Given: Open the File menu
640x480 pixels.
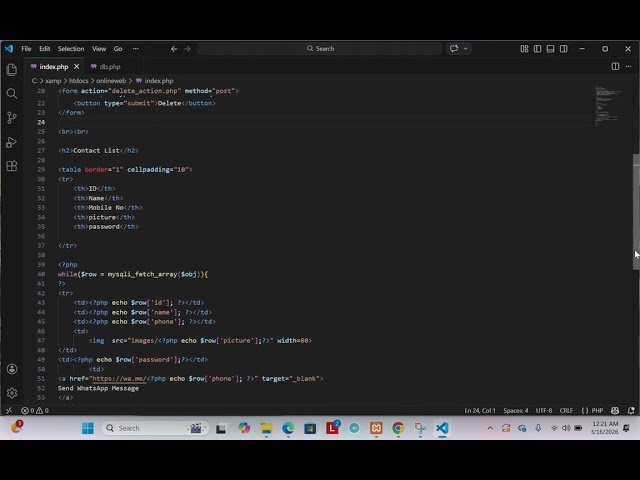Looking at the screenshot, I should click(26, 49).
